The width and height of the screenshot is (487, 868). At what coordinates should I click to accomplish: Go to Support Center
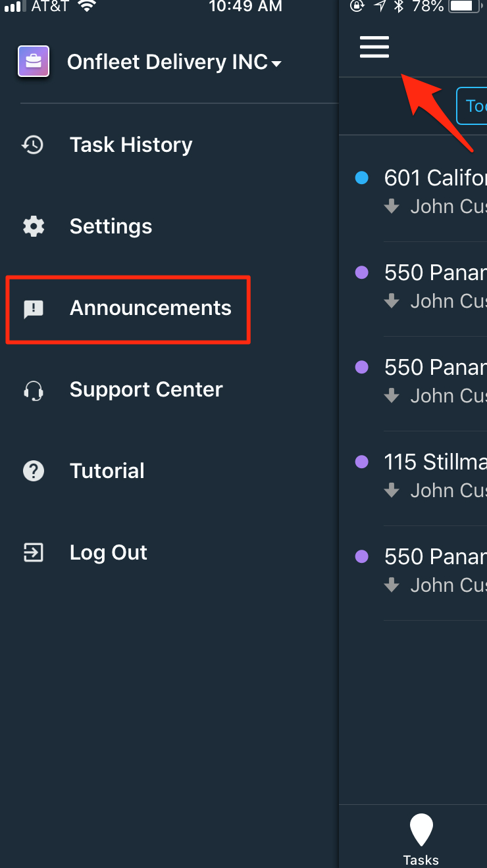tap(146, 389)
